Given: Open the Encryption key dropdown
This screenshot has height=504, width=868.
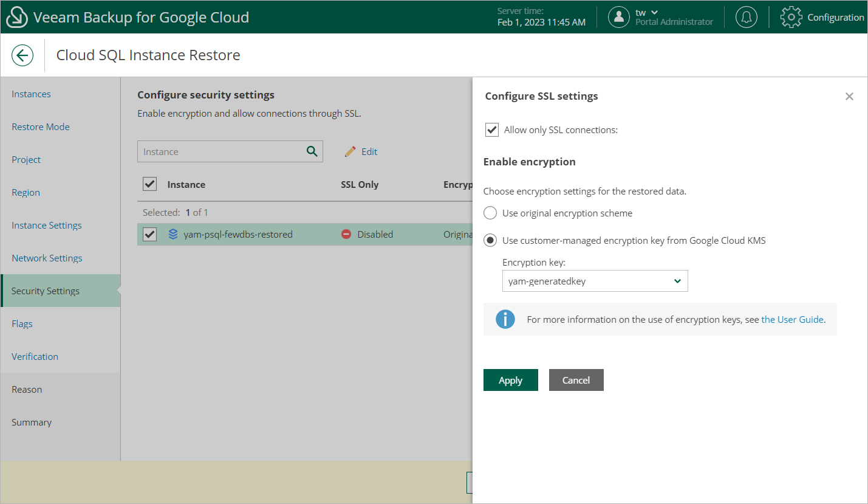Looking at the screenshot, I should (595, 281).
